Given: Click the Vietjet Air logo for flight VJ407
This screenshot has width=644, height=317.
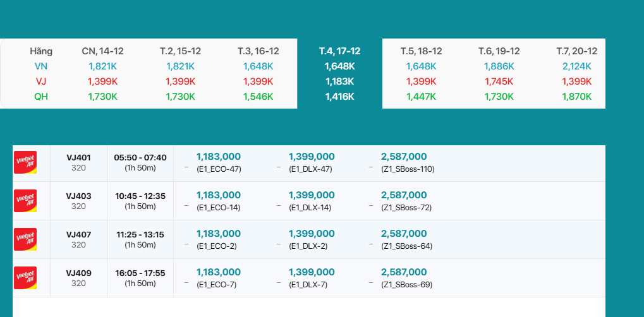Looking at the screenshot, I should pos(25,239).
